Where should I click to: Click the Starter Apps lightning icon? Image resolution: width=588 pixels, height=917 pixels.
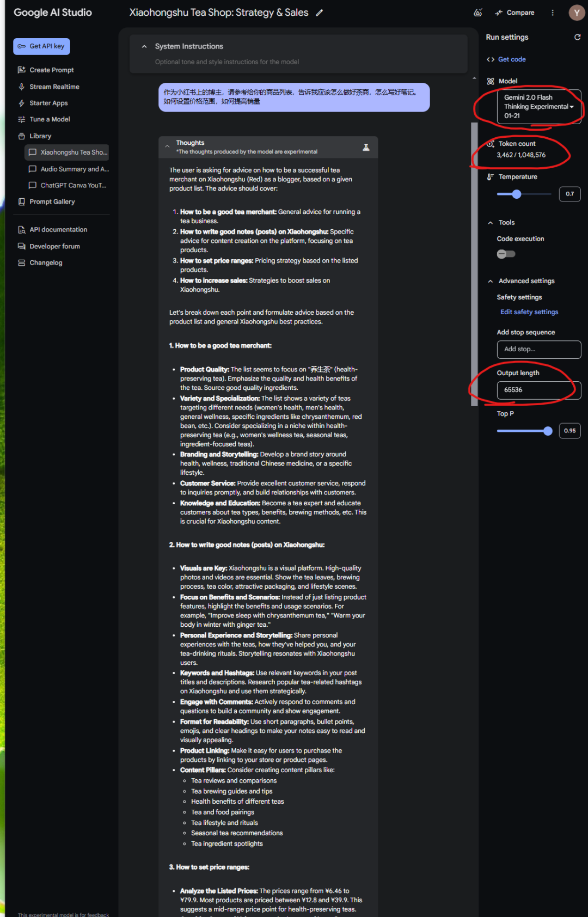coord(22,103)
